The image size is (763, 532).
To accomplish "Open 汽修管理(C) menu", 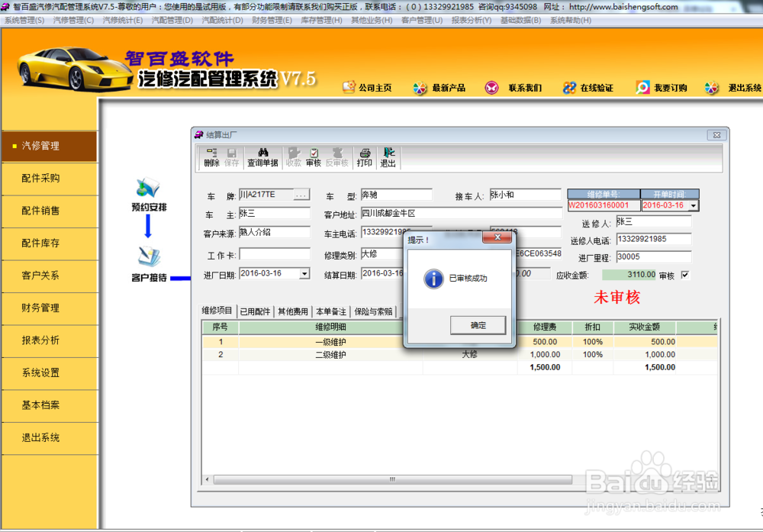I will pos(73,20).
